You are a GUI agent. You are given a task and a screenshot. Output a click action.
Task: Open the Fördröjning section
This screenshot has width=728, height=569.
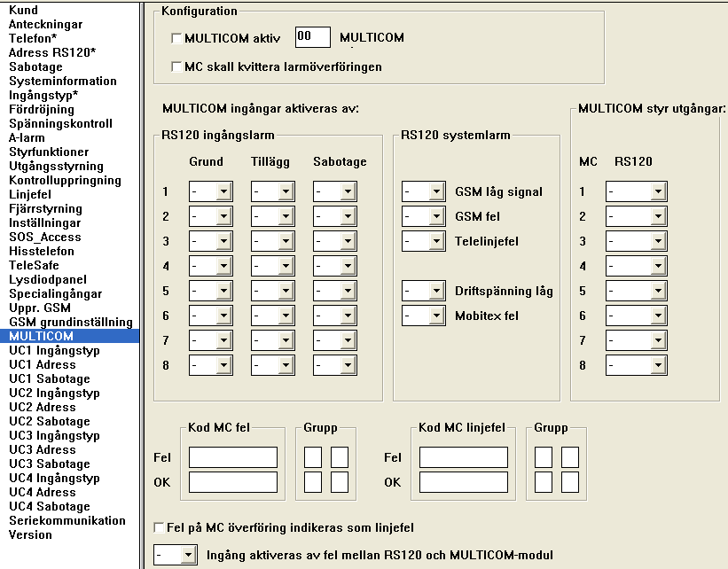tap(42, 109)
